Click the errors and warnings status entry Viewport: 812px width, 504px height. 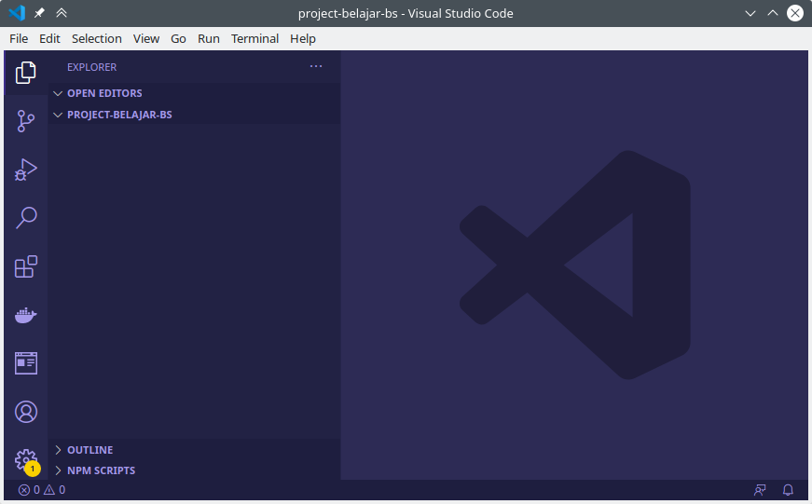(x=42, y=489)
